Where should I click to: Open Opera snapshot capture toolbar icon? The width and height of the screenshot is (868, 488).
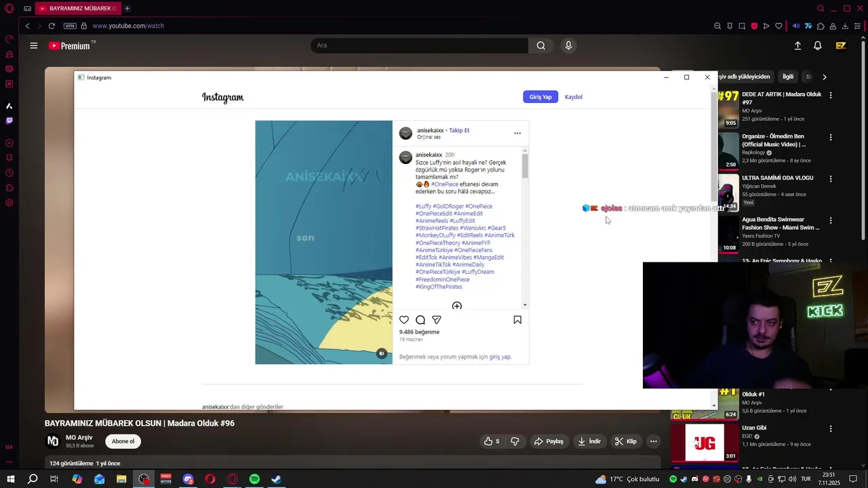point(742,26)
